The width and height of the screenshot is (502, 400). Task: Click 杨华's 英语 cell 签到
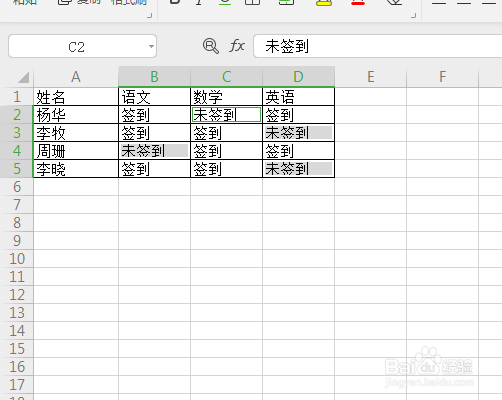coord(298,115)
